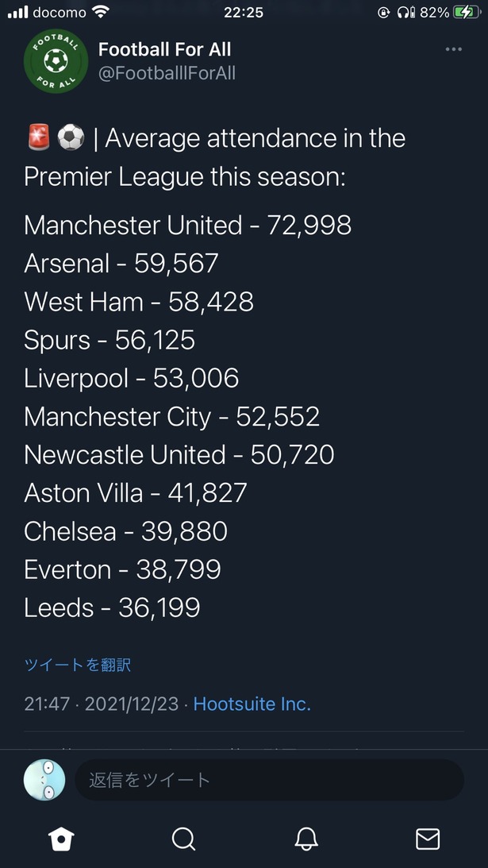This screenshot has height=868, width=488.
Task: Tap the Football For All display name
Action: pos(164,49)
